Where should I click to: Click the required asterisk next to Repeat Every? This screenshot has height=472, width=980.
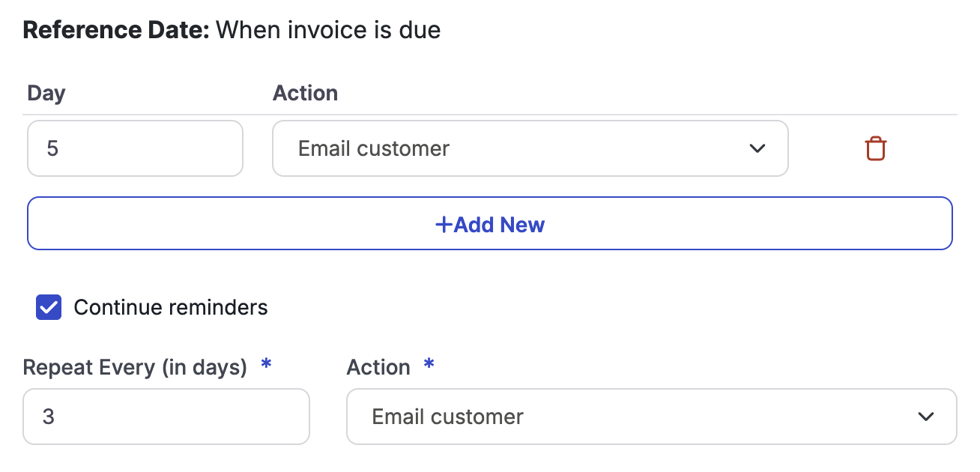coord(265,364)
